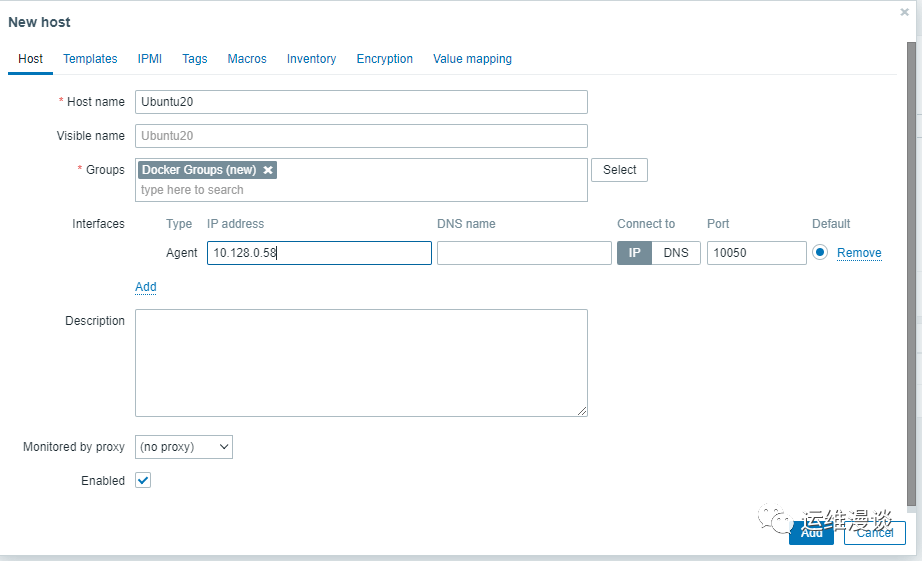
Task: Open the Monitored by proxy dropdown
Action: click(x=184, y=447)
